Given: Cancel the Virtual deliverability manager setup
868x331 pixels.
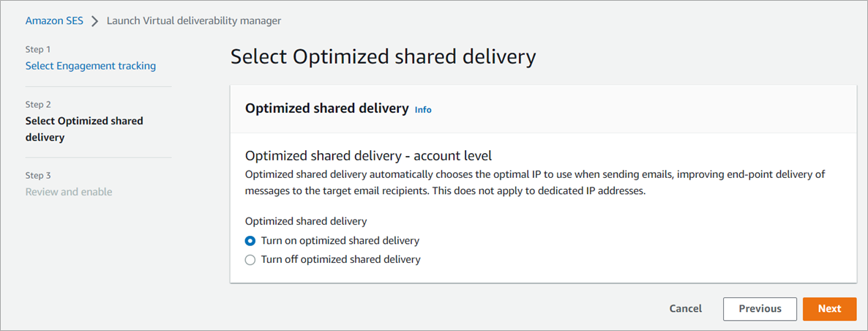Looking at the screenshot, I should coord(685,309).
